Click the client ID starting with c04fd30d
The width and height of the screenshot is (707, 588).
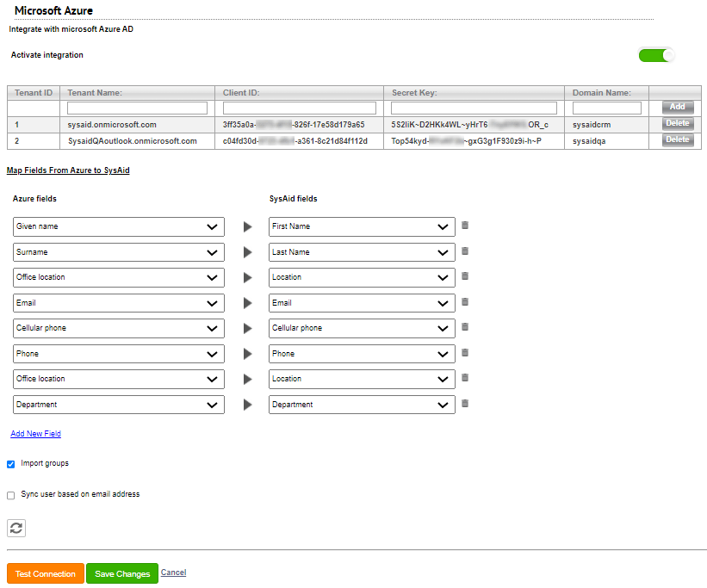295,141
